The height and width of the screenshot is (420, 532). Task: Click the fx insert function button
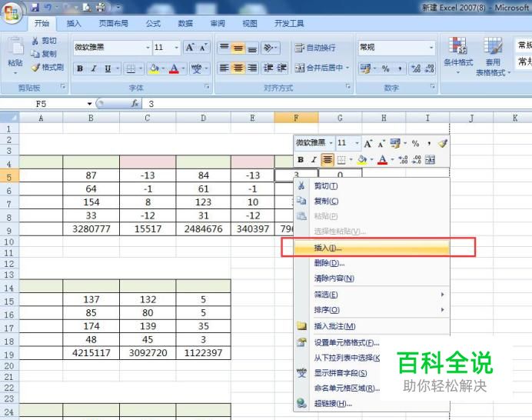pos(135,104)
